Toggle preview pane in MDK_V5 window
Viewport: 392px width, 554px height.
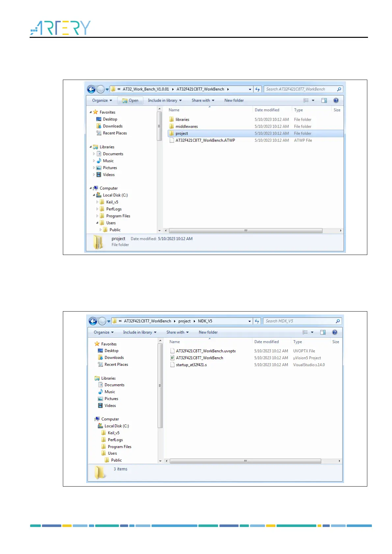click(323, 332)
